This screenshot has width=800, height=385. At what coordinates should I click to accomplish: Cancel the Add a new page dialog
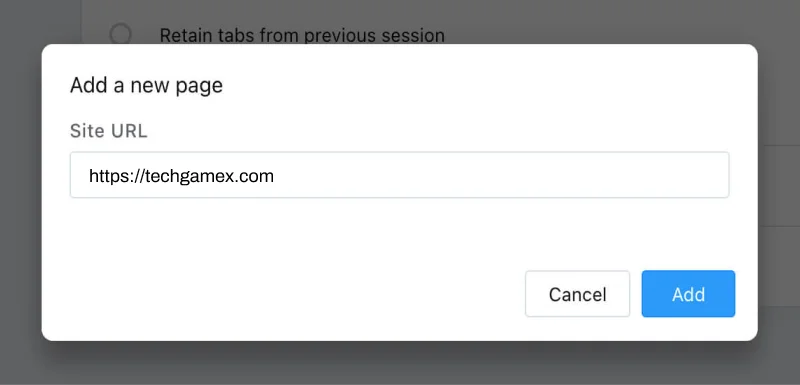(x=578, y=294)
